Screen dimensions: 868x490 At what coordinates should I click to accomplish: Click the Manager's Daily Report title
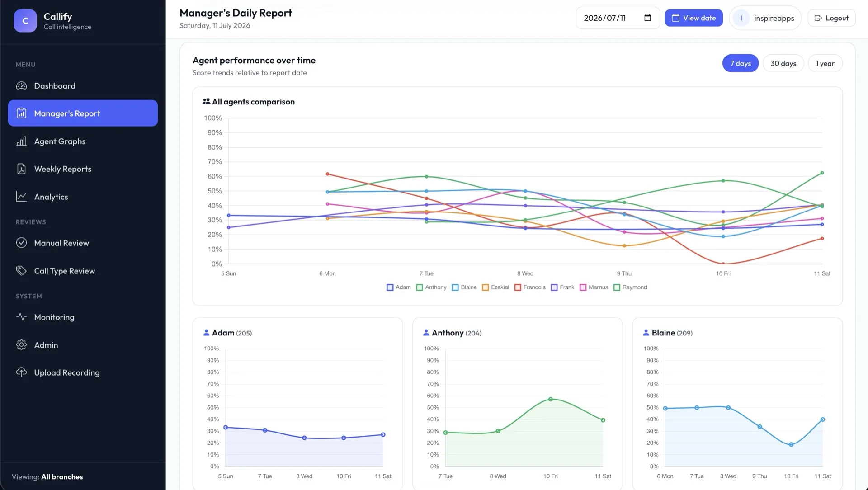click(236, 13)
